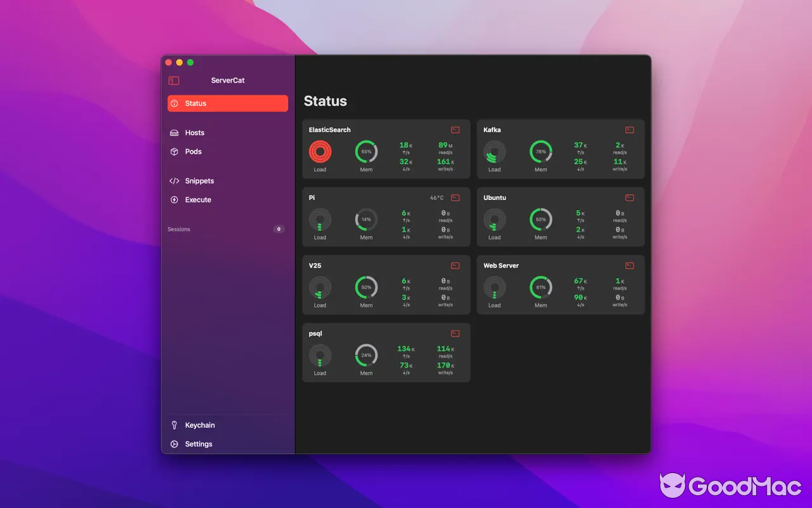
Task: Open the Ubuntu server terminal icon
Action: [629, 197]
